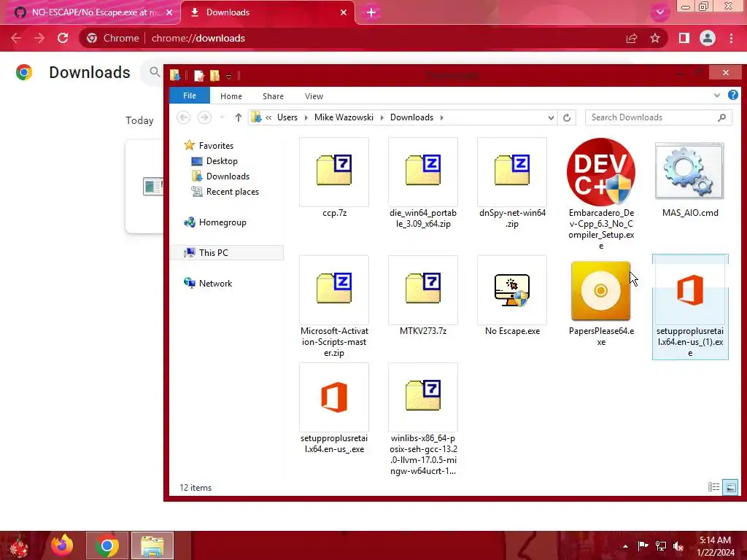Click the muted volume tray icon
Viewport: 747px width, 560px height.
pyautogui.click(x=678, y=546)
